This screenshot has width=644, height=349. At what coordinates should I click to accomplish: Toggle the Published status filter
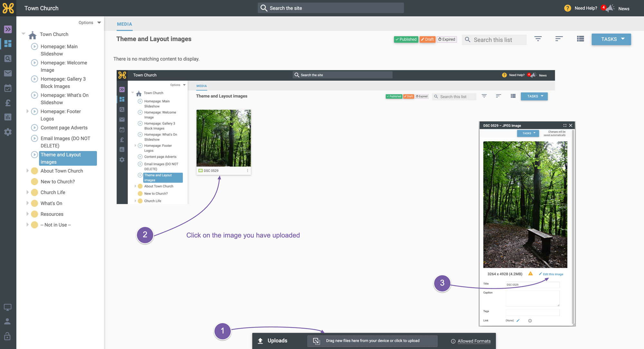[406, 39]
